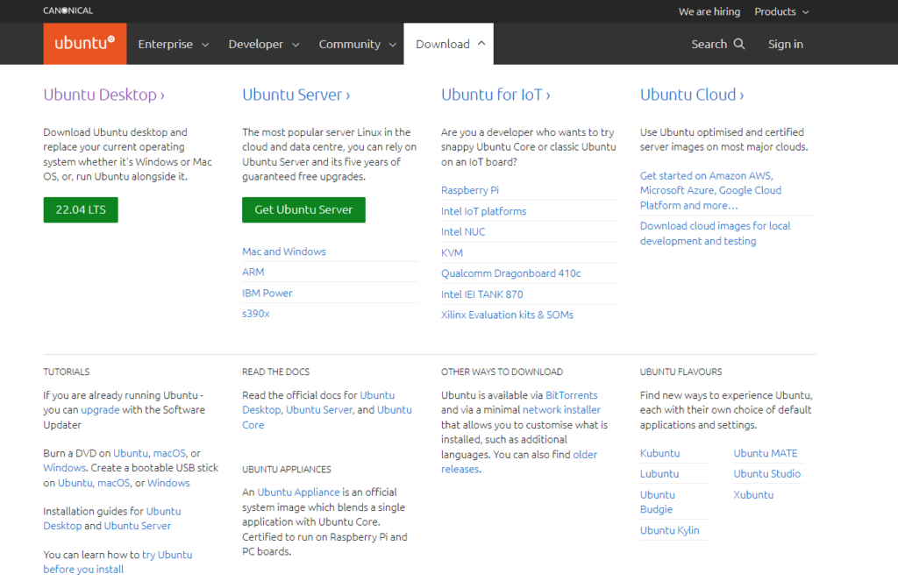Open the Products dropdown in the top bar
898x588 pixels.
(781, 11)
